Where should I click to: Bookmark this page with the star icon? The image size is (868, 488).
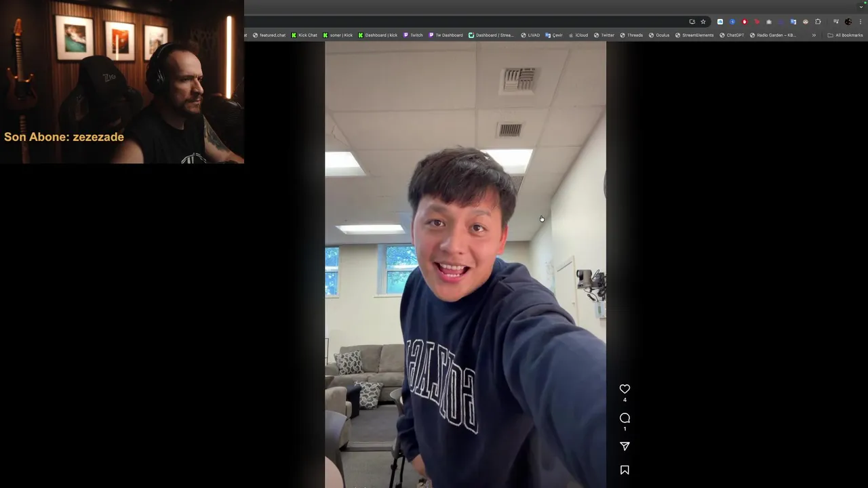[x=703, y=22]
